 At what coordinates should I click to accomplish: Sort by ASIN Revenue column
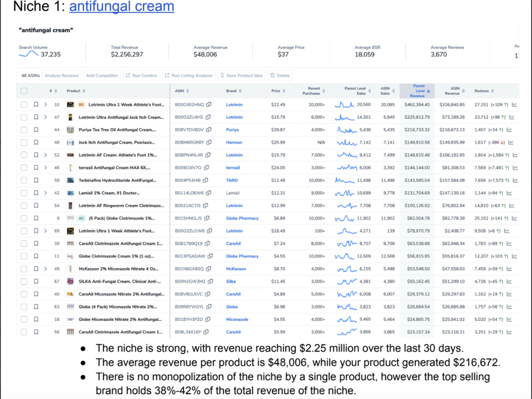(455, 91)
